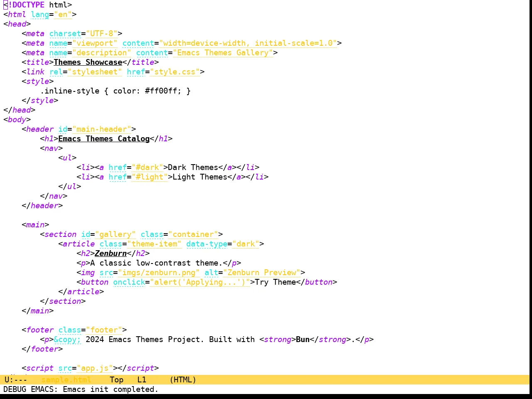
Task: Click the closing "</head>" tag
Action: click(20, 110)
